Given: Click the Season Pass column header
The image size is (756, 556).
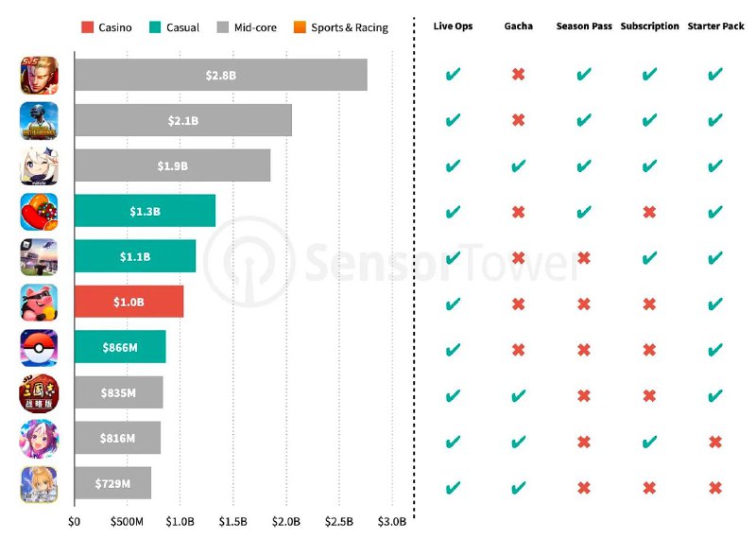Looking at the screenshot, I should (x=584, y=26).
